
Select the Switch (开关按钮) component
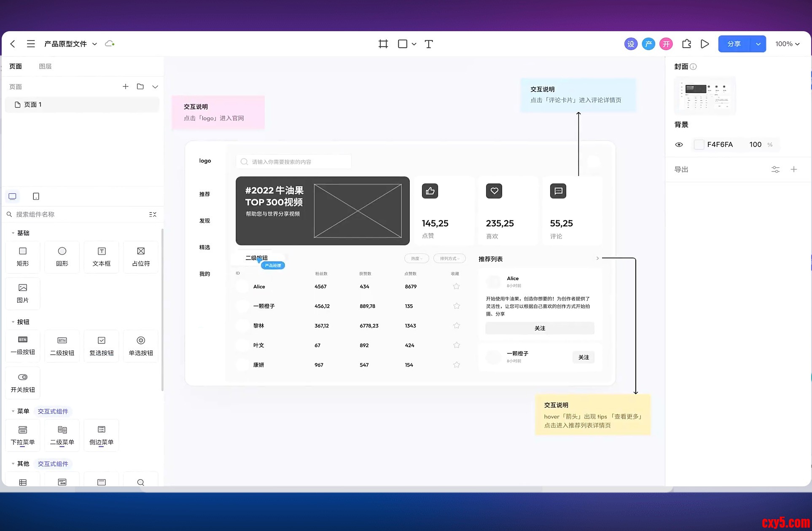tap(23, 382)
